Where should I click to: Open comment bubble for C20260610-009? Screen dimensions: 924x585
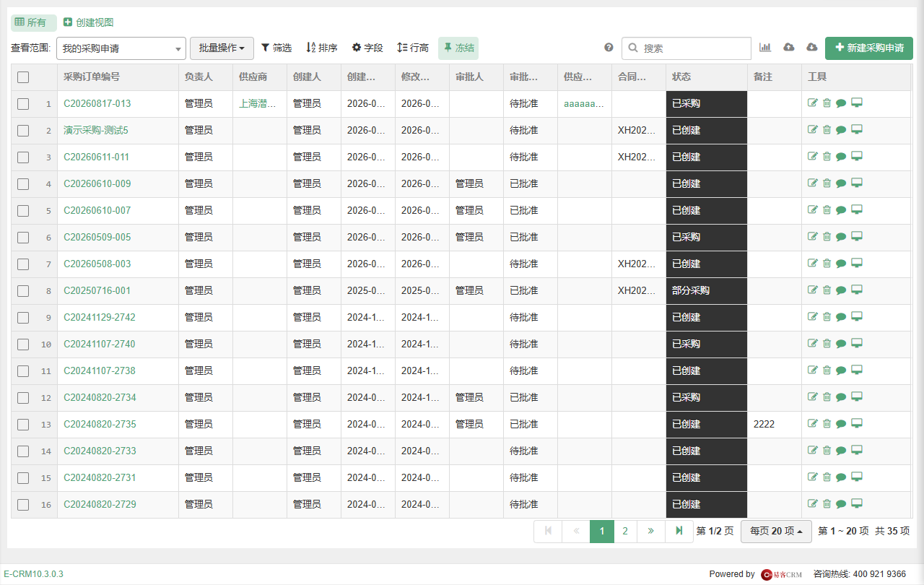[x=841, y=183]
